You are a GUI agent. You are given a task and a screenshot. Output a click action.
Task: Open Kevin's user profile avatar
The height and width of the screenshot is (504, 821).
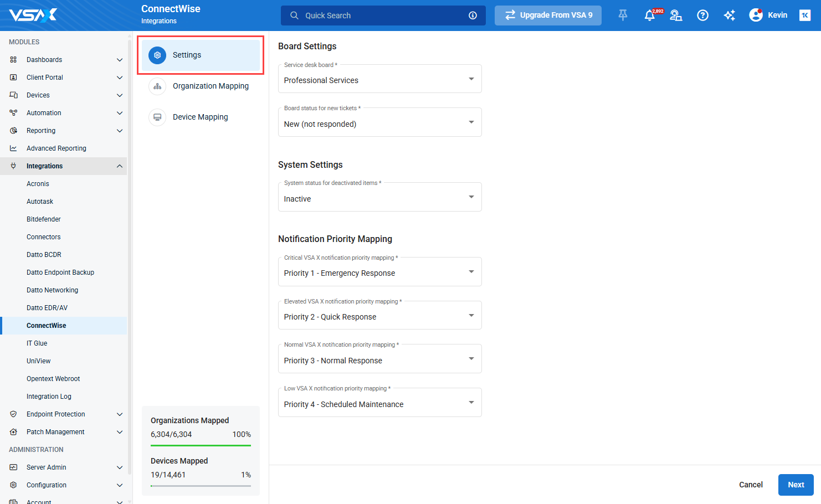[756, 15]
